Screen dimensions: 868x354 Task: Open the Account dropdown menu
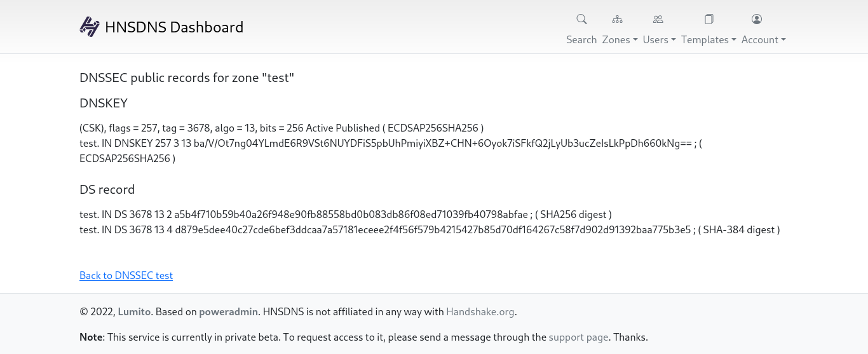click(763, 39)
